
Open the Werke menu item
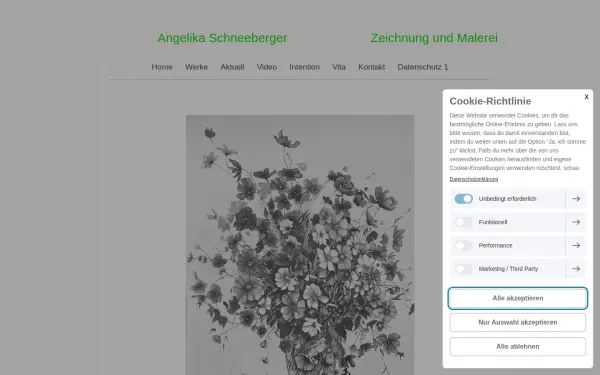click(x=196, y=67)
